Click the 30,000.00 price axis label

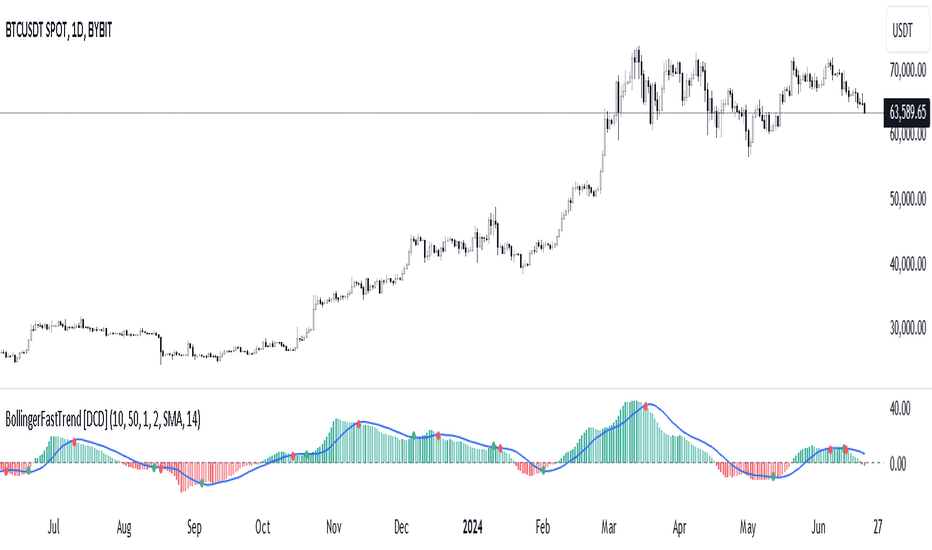coord(908,328)
